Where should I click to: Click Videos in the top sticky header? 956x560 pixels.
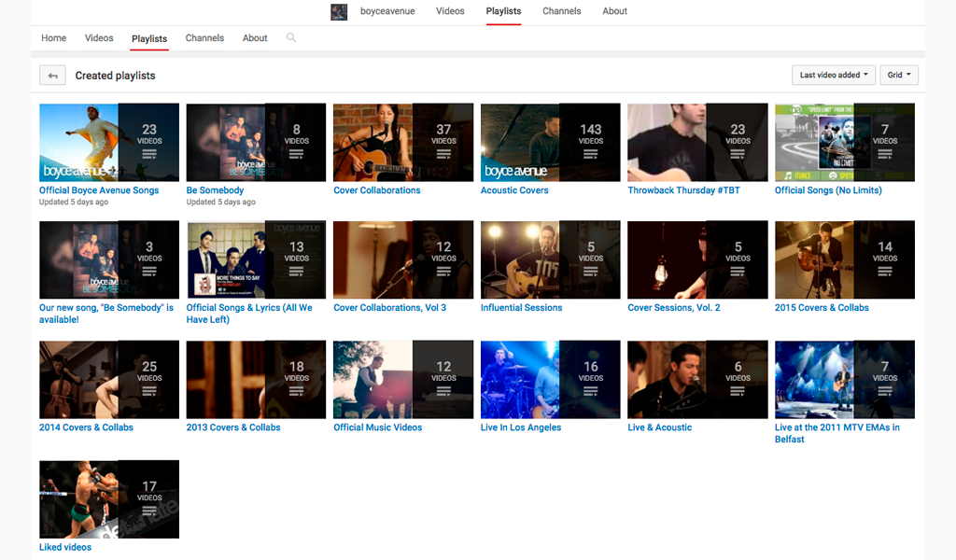point(450,11)
